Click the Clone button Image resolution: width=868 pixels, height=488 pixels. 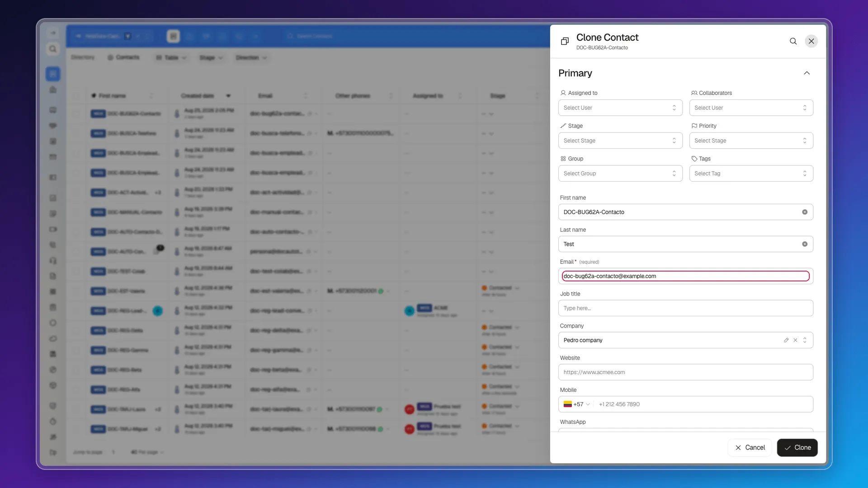(x=797, y=447)
